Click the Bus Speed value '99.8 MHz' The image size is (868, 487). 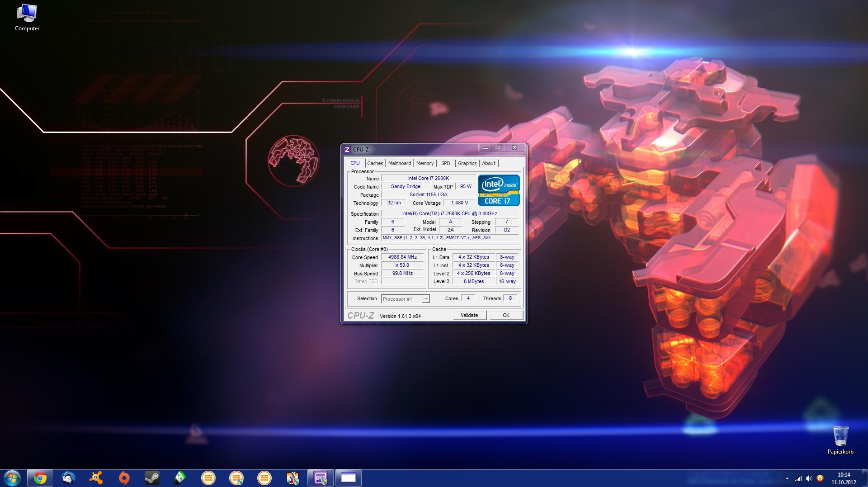click(x=402, y=274)
